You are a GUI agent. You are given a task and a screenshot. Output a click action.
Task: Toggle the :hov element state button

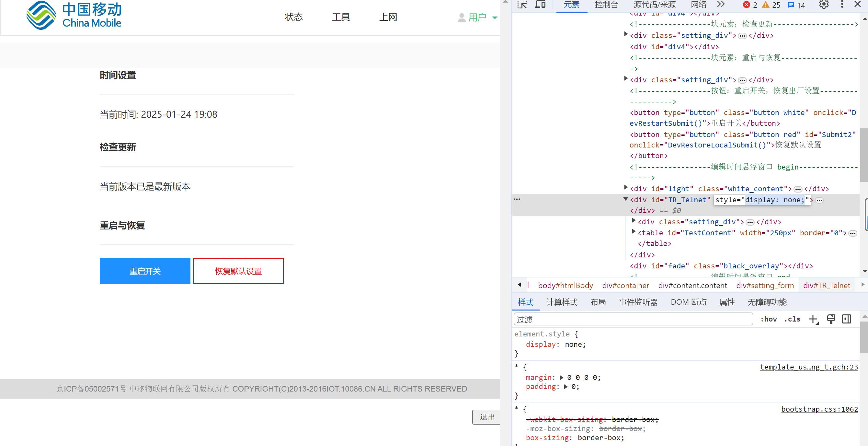[768, 319]
